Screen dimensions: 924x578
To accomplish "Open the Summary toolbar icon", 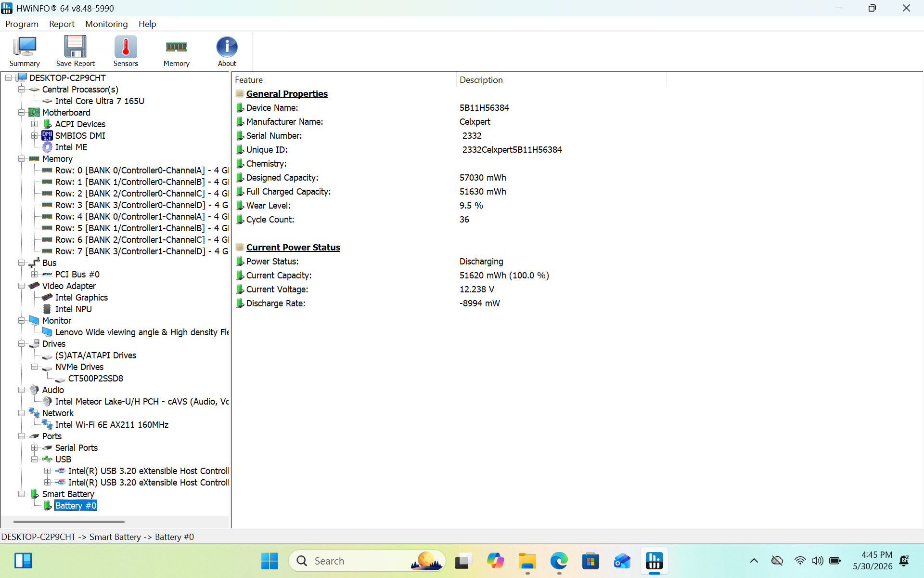I will (x=25, y=51).
